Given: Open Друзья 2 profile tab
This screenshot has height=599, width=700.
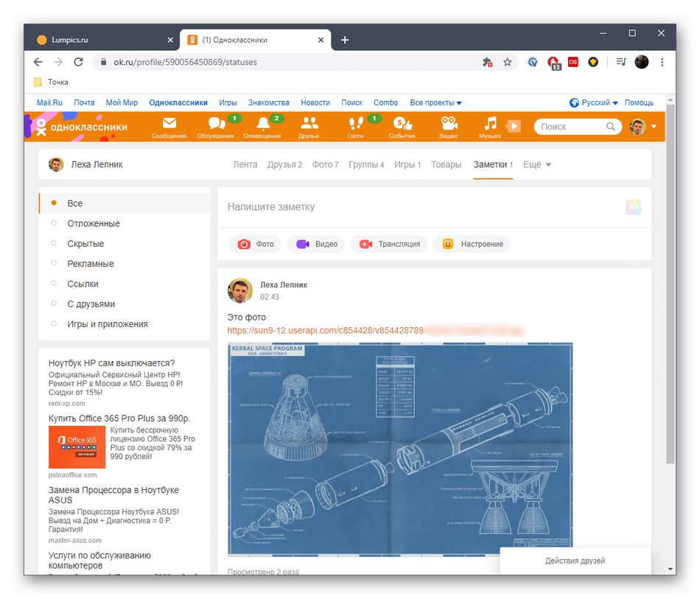Looking at the screenshot, I should [x=285, y=164].
